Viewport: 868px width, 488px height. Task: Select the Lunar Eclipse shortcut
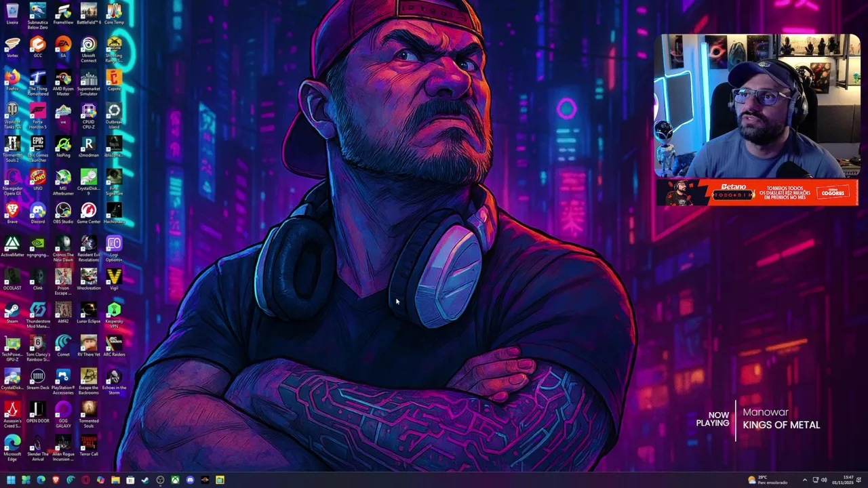click(x=89, y=313)
